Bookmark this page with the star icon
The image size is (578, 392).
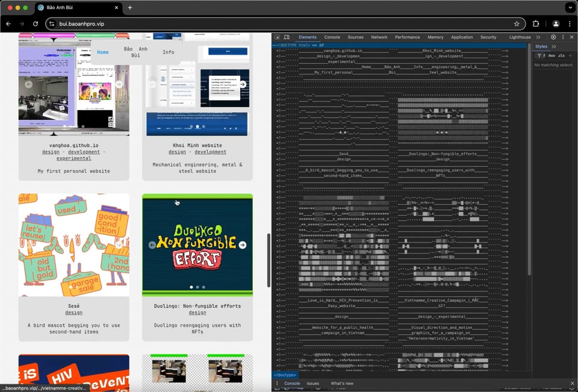(x=517, y=23)
